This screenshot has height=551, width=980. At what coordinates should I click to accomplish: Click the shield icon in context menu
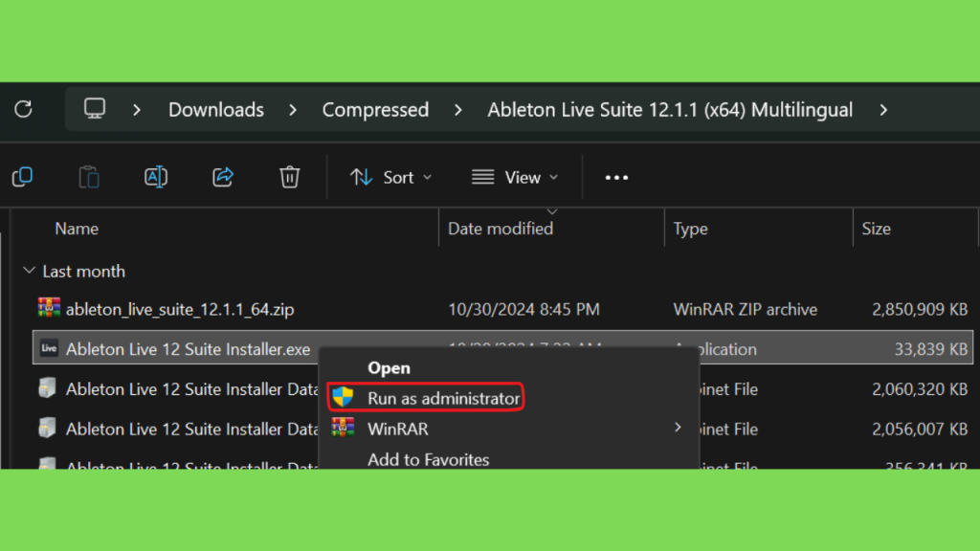point(343,397)
